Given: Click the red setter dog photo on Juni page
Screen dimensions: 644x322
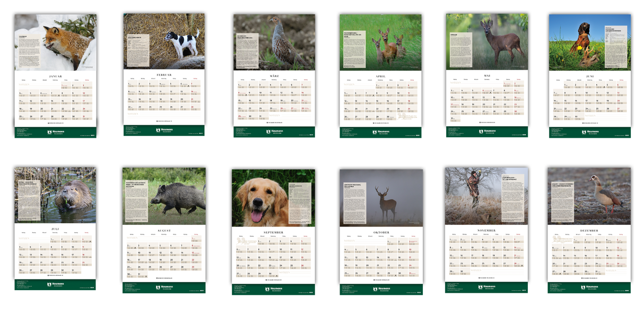Looking at the screenshot, I should pyautogui.click(x=590, y=41).
